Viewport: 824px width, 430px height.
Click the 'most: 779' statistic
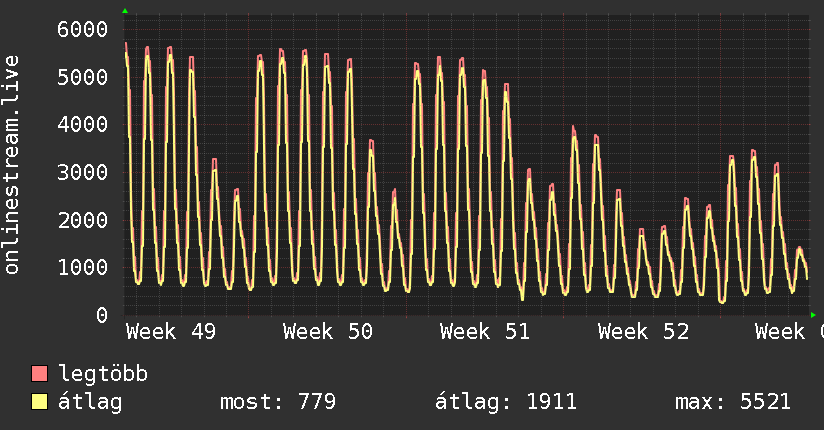(x=277, y=402)
